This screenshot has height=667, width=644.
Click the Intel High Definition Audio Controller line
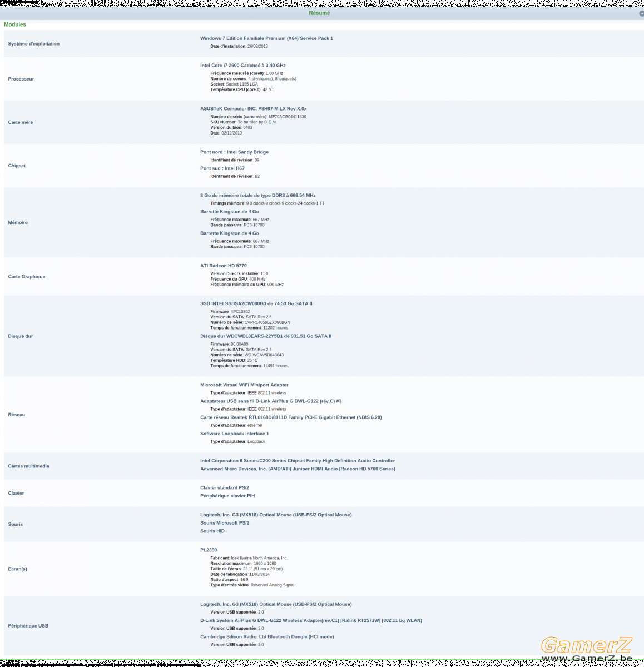click(x=298, y=461)
